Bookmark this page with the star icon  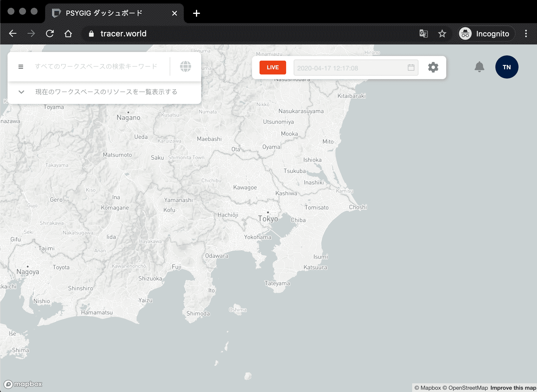pos(442,34)
